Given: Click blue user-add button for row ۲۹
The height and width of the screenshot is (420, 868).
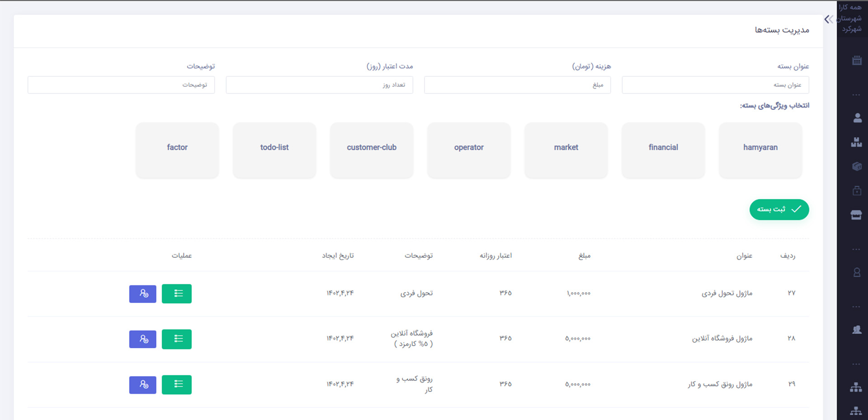Looking at the screenshot, I should (142, 385).
